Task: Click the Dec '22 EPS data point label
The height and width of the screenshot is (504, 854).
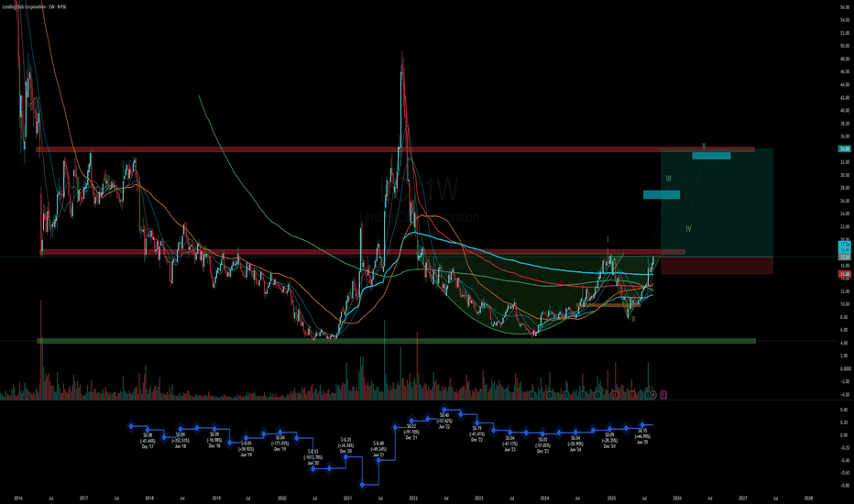Action: pos(477,433)
